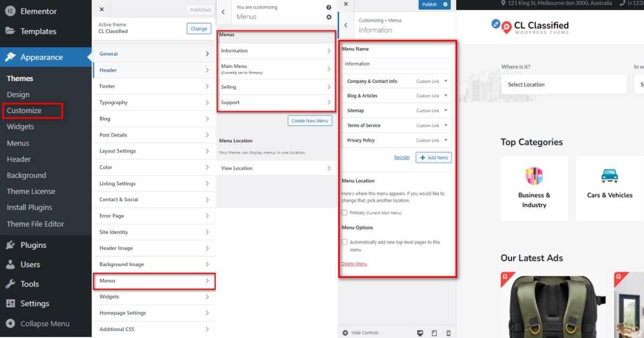Click the Elementor logo icon
The height and width of the screenshot is (338, 644).
click(10, 11)
